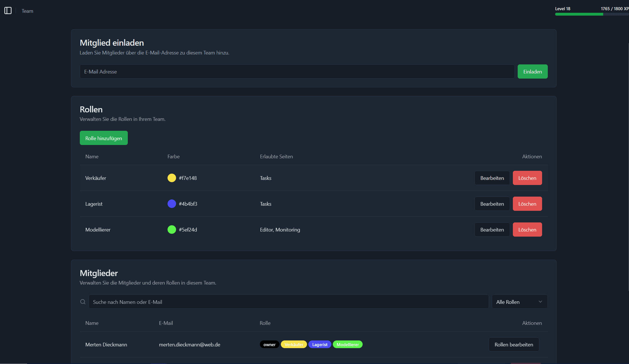Click the green Einladen button

[532, 71]
